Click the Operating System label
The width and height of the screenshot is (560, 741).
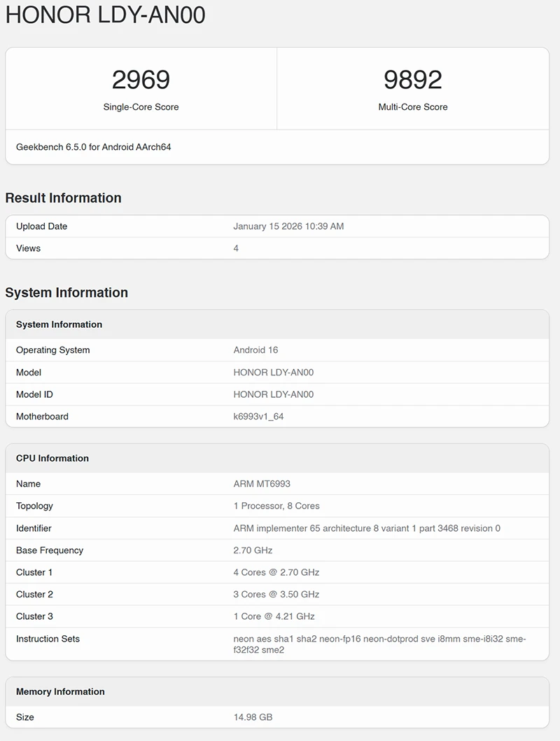click(x=53, y=350)
